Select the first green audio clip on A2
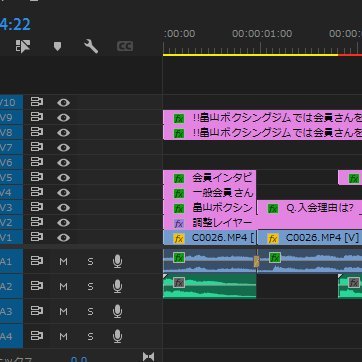Image resolution: width=362 pixels, height=362 pixels. [x=210, y=286]
